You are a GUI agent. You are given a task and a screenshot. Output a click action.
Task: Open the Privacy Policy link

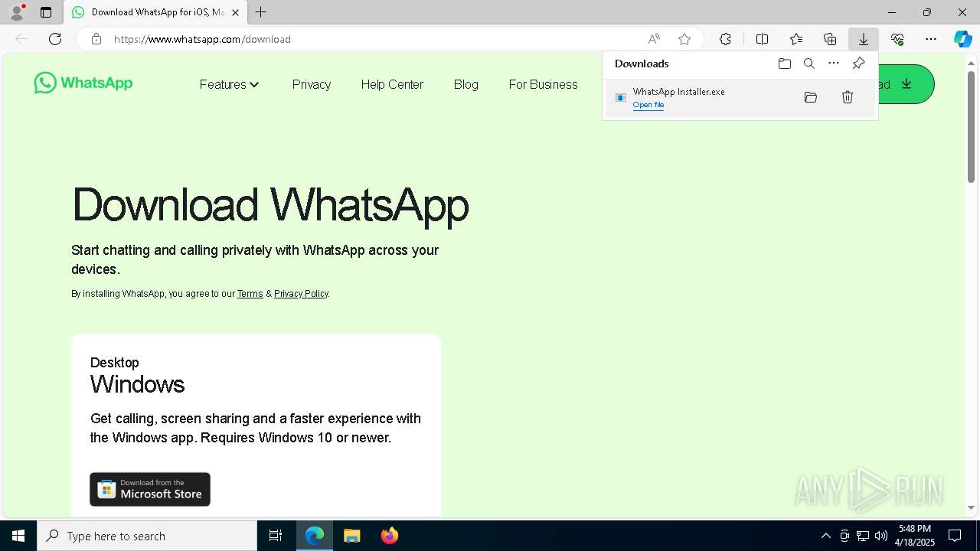[301, 294]
